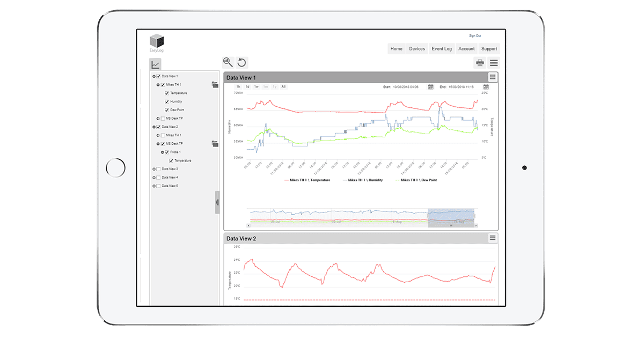The height and width of the screenshot is (338, 644).
Task: Enable the Data View 3 checkbox
Action: 158,169
